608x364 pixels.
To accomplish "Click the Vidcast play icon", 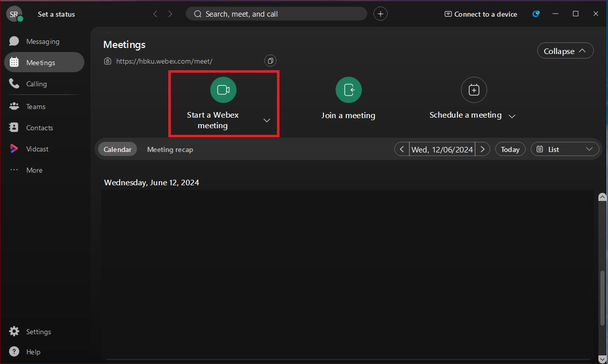I will (x=14, y=149).
